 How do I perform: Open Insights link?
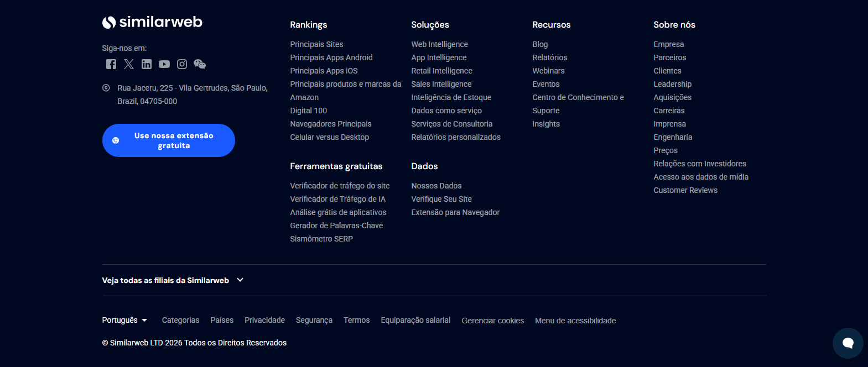click(x=546, y=124)
